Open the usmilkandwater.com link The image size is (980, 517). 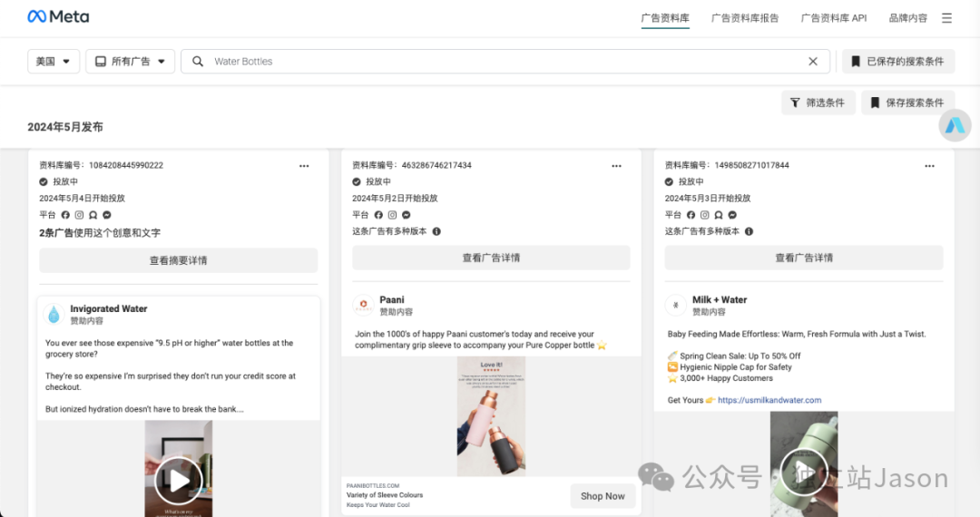point(769,400)
